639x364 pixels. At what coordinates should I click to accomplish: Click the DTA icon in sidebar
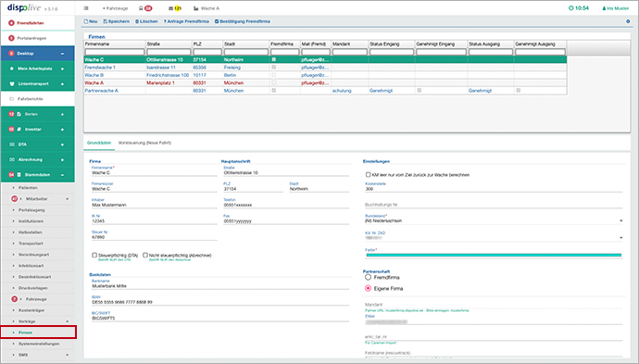point(12,144)
